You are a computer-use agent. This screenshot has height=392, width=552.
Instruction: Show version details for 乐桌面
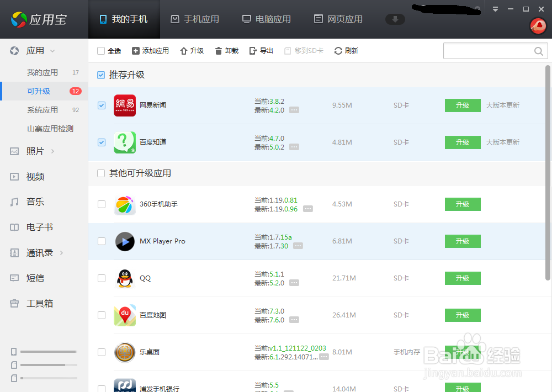(x=324, y=357)
